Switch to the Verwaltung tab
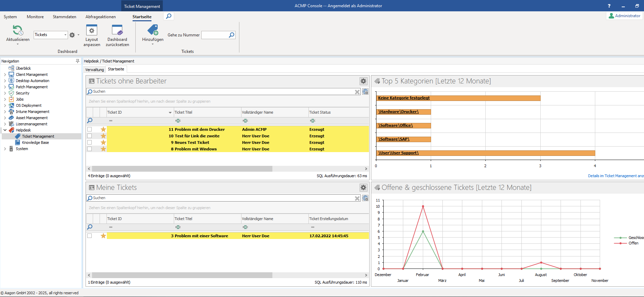Screen dimensions: 644x297 tap(94, 70)
